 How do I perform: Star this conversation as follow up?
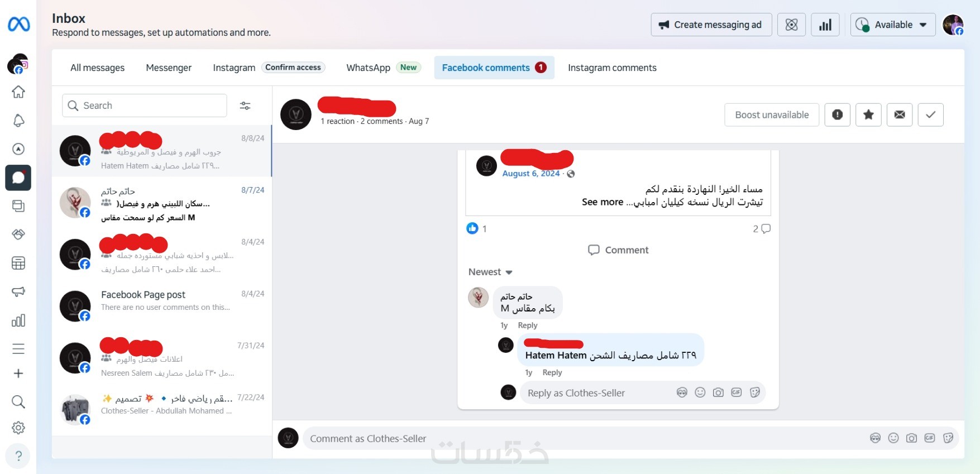tap(868, 114)
